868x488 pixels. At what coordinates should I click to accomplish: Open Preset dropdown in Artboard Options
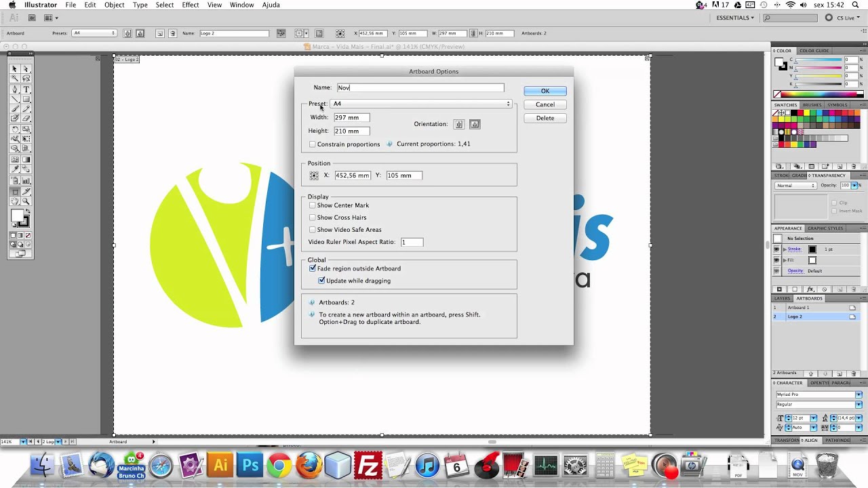(x=421, y=104)
